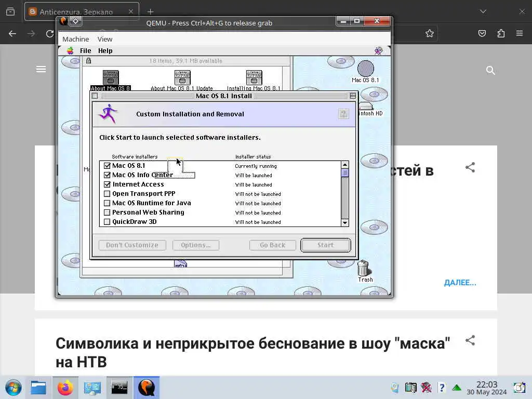Open the File menu in Mac OS

tap(85, 50)
